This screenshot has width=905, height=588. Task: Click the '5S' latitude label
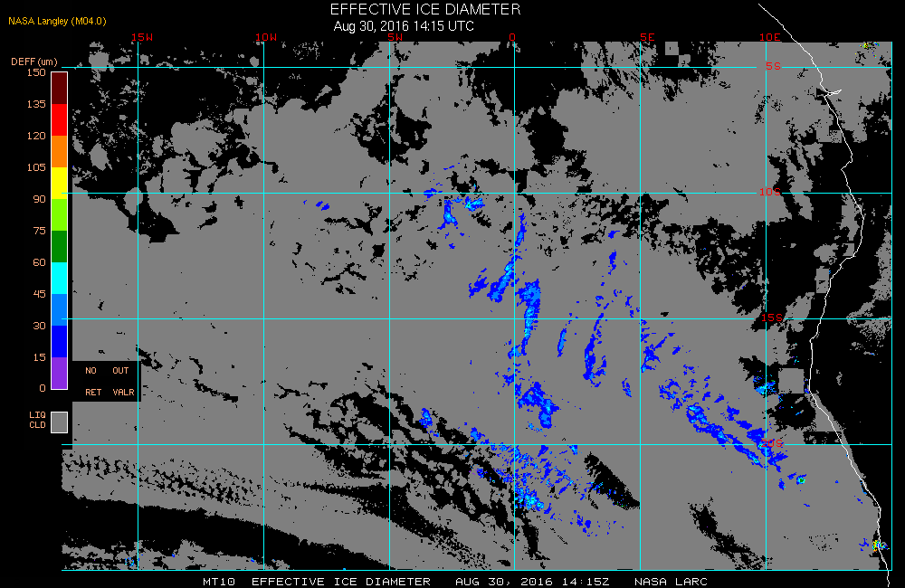[774, 66]
